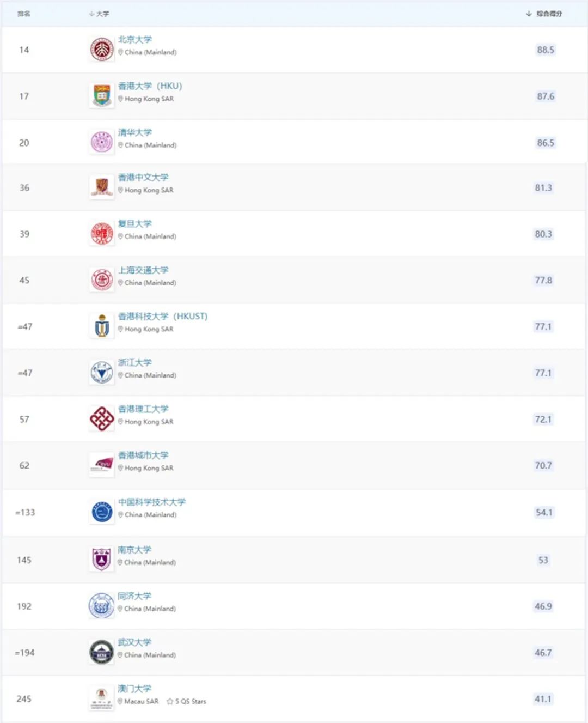
Task: Click the Wuhan University logo
Action: pos(102,652)
